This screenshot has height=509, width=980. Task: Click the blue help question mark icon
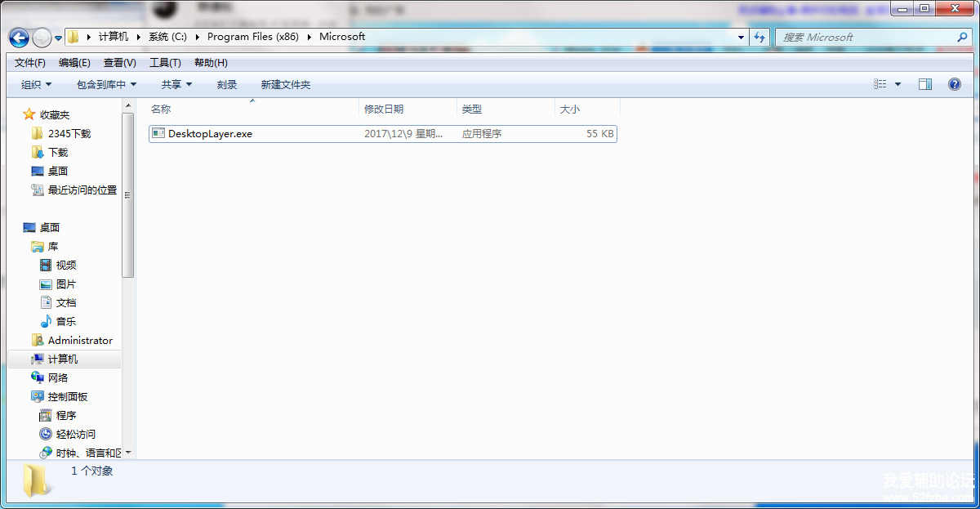point(954,84)
